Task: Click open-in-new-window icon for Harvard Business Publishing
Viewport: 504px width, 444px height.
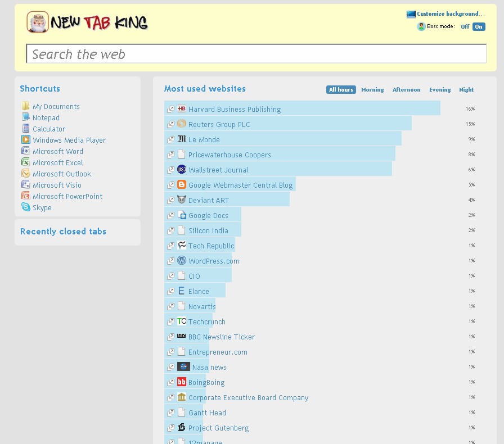Action: [170, 109]
